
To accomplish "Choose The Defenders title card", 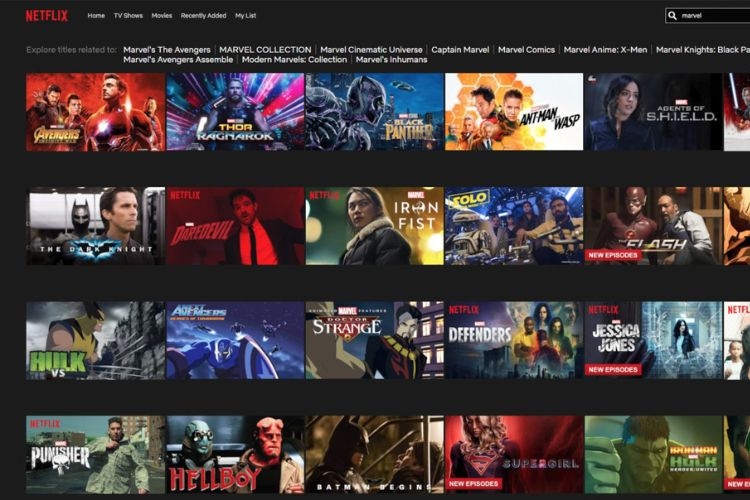I will point(514,340).
